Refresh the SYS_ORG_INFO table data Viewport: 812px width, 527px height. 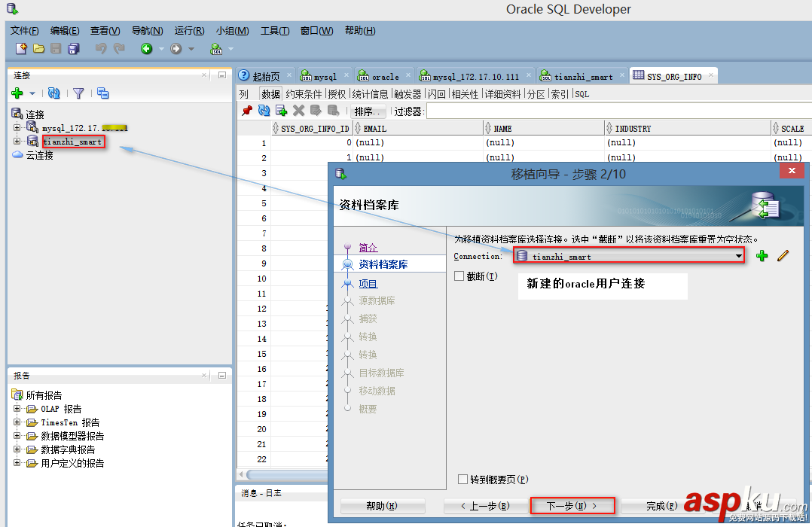264,110
